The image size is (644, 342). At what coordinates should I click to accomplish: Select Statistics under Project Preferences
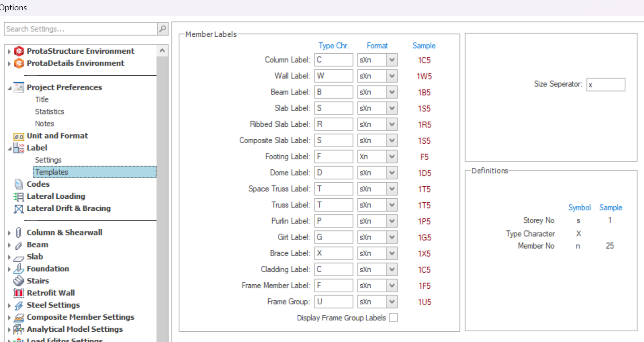(x=49, y=111)
